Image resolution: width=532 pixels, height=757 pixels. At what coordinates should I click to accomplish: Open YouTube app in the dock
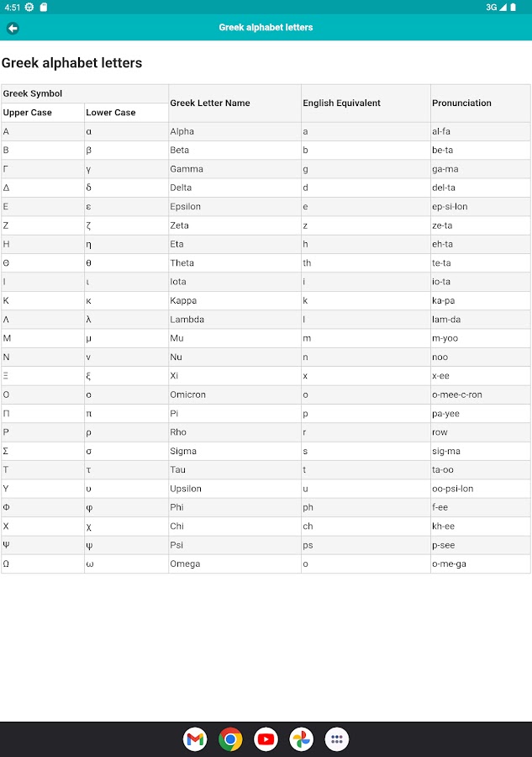pos(266,739)
